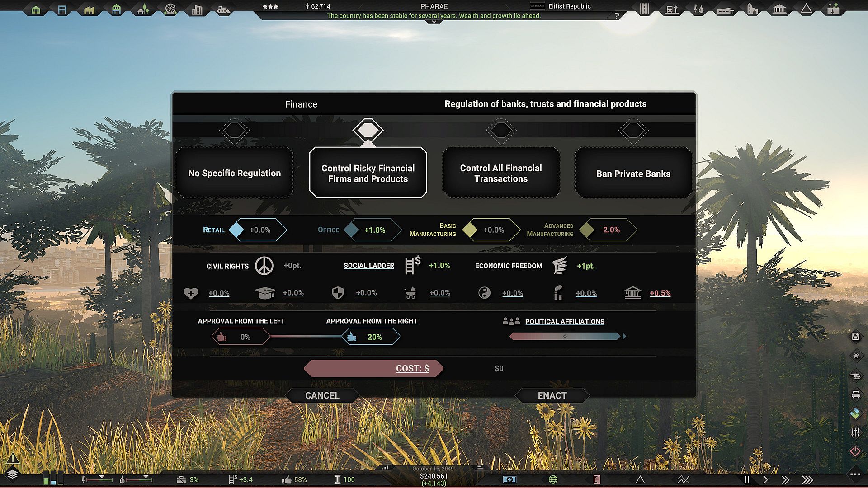Click the map layers stack icon
This screenshot has height=488, width=868.
tap(12, 474)
